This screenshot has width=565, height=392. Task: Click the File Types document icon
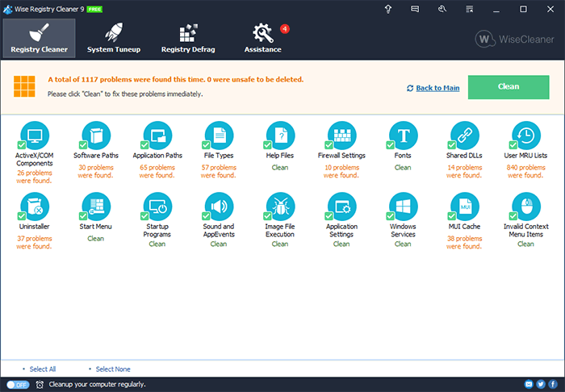click(219, 136)
